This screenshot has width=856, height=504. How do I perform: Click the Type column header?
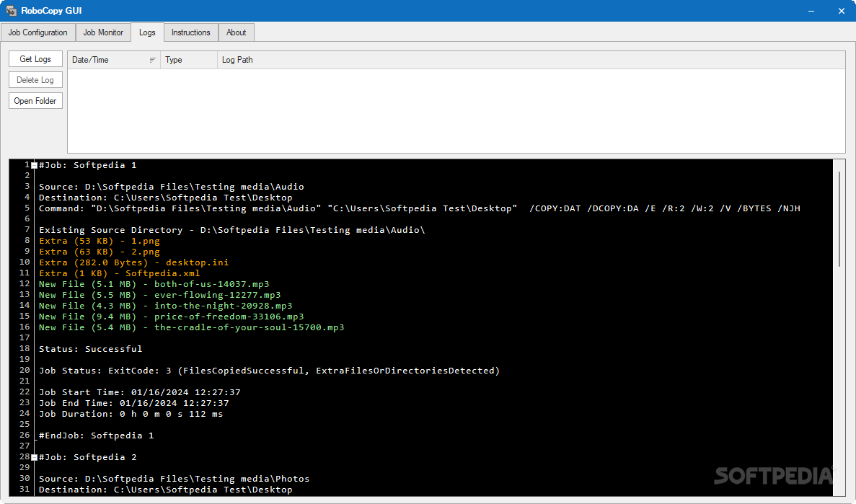coord(189,60)
